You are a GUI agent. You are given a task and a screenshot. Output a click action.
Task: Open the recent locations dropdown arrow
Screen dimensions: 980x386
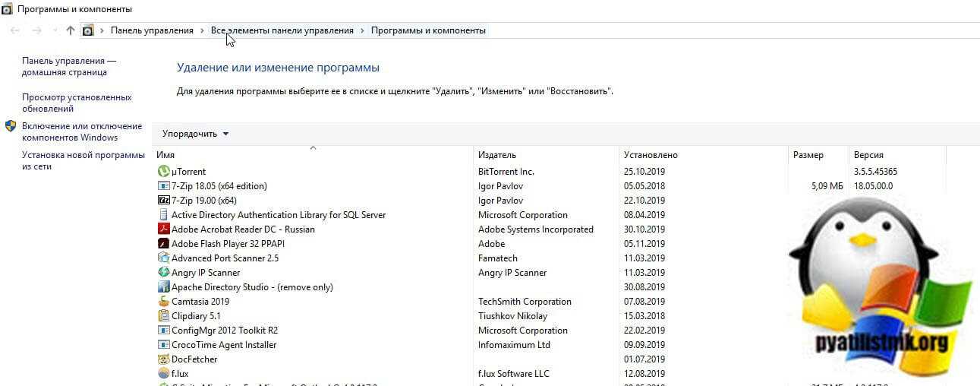(54, 30)
